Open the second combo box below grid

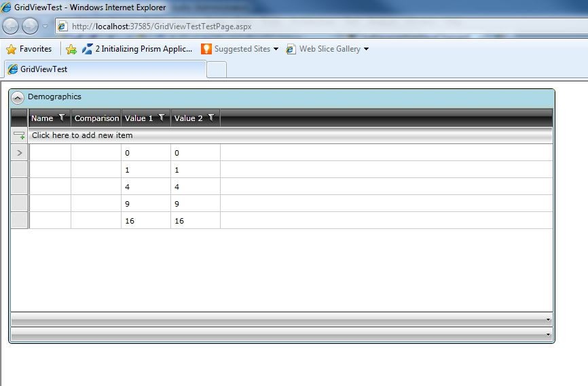282,334
